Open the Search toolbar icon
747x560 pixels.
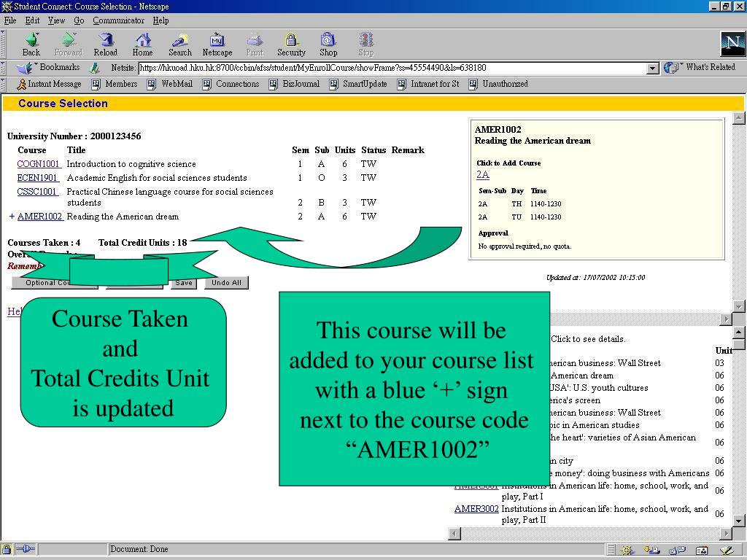tap(180, 44)
